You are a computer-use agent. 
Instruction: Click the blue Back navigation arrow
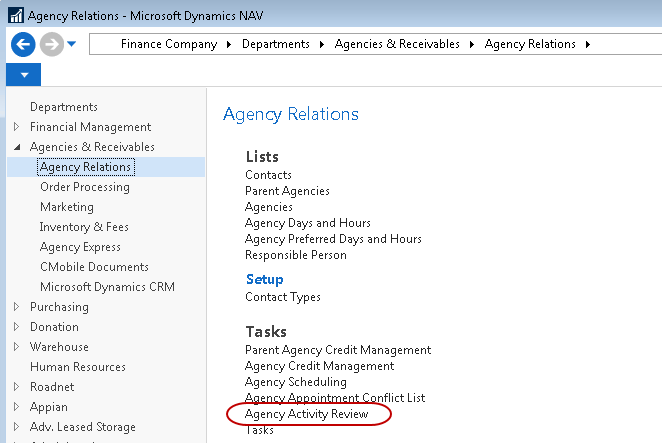23,44
